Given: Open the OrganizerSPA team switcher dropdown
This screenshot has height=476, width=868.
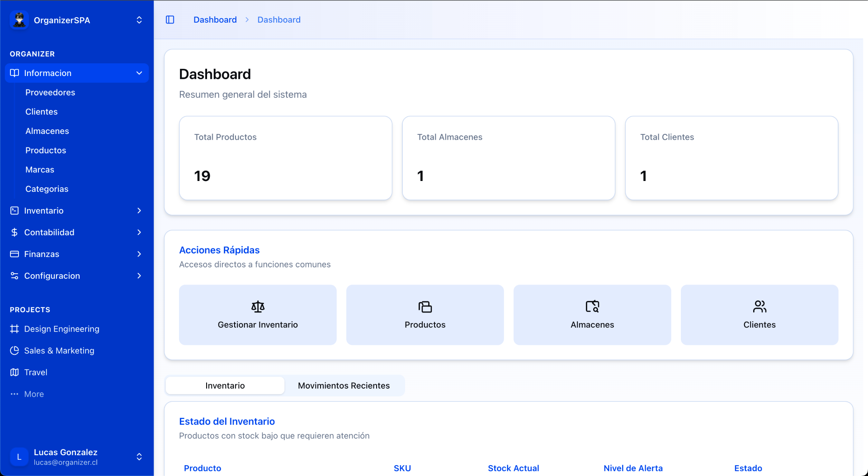Looking at the screenshot, I should tap(139, 20).
